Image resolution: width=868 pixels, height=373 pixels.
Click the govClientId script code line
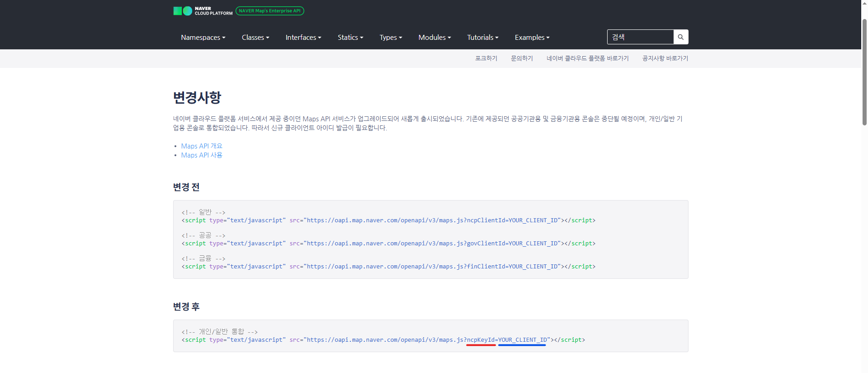[388, 244]
